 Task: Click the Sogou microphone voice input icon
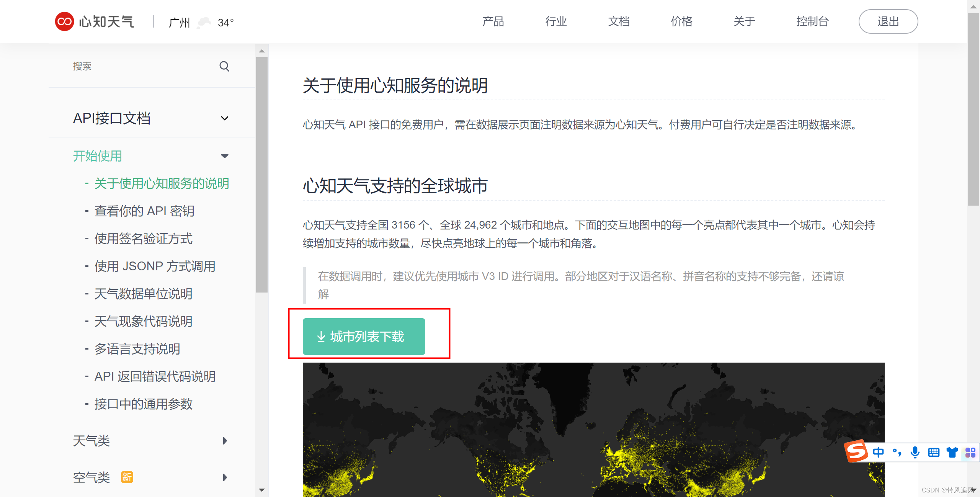point(915,453)
